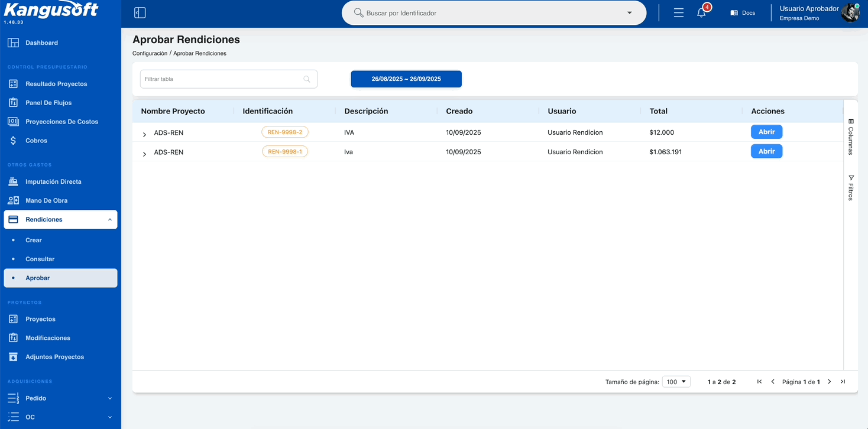Image resolution: width=868 pixels, height=429 pixels.
Task: Click the magnifier icon in Filtrar tabla
Action: coord(307,79)
